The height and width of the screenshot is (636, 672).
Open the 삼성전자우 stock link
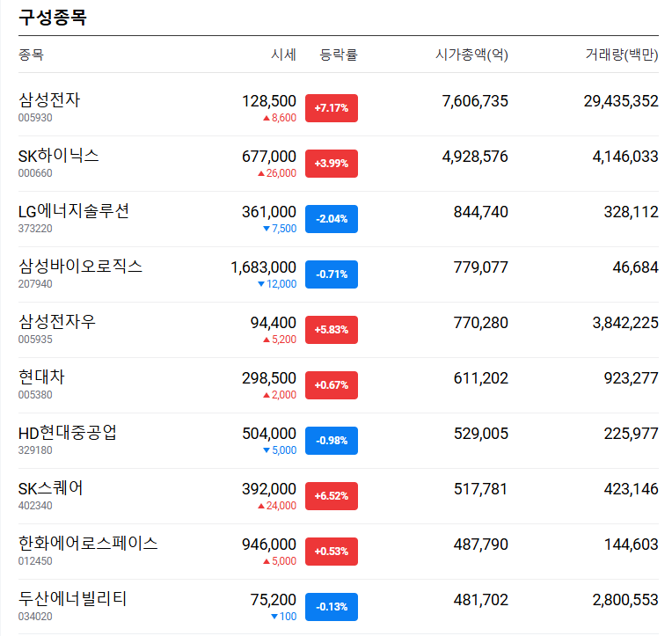click(57, 322)
